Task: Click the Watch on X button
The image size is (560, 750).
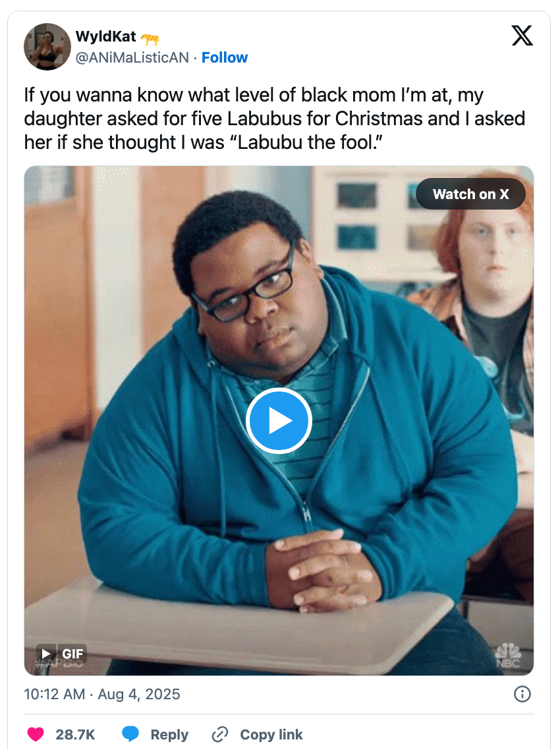Action: point(470,194)
